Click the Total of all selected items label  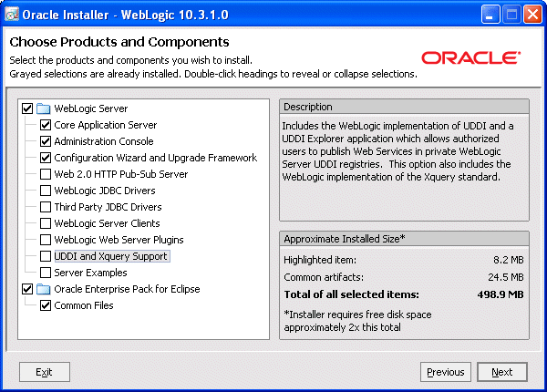pos(351,294)
